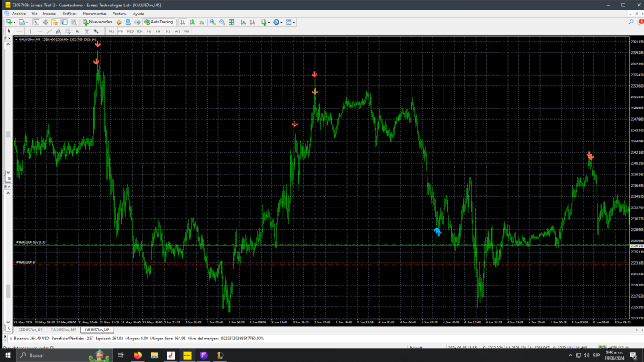
Task: Toggle chart auto scroll icon
Action: click(243, 23)
